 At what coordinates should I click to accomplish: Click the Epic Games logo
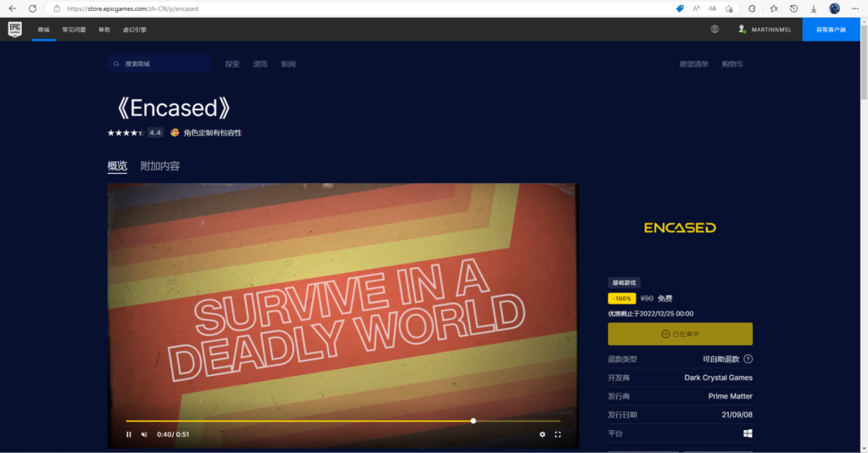point(15,30)
